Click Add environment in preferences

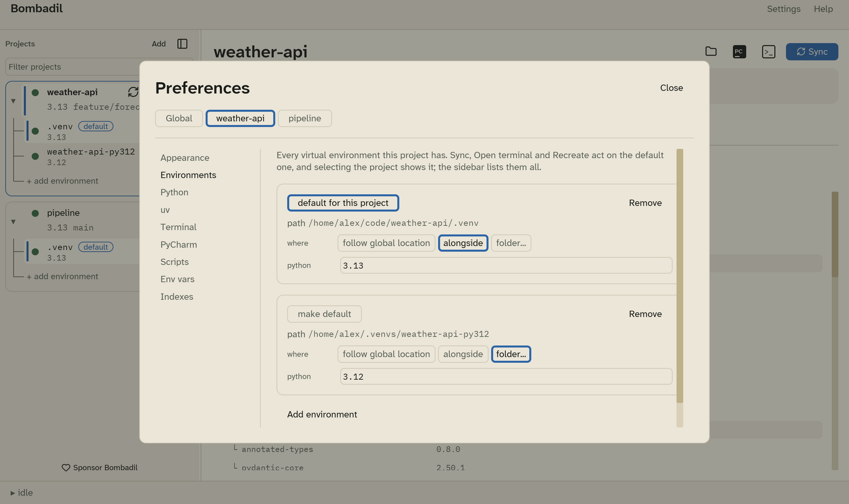pyautogui.click(x=322, y=414)
